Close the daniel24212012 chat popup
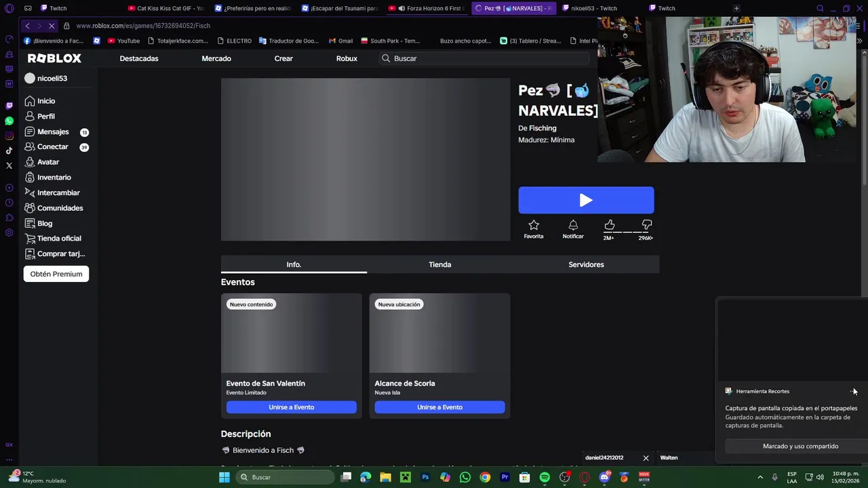The image size is (868, 488). 646,458
